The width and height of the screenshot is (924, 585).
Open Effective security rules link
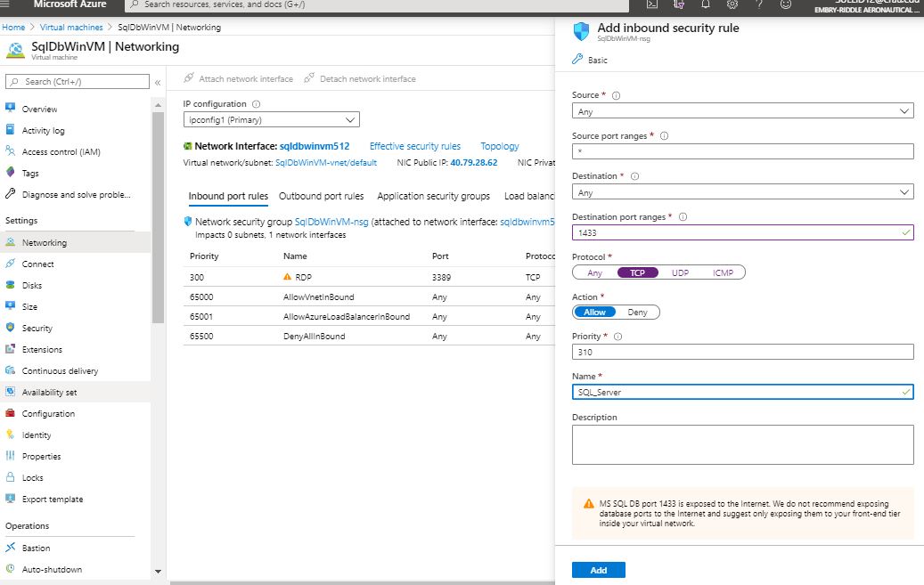[415, 146]
